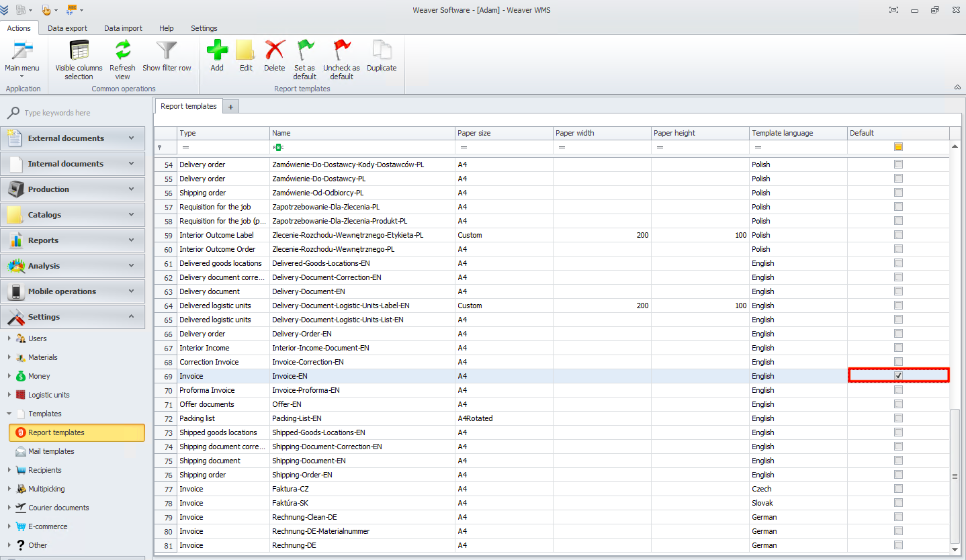Open the Help ribbon tab
This screenshot has height=560, width=966.
coord(166,28)
